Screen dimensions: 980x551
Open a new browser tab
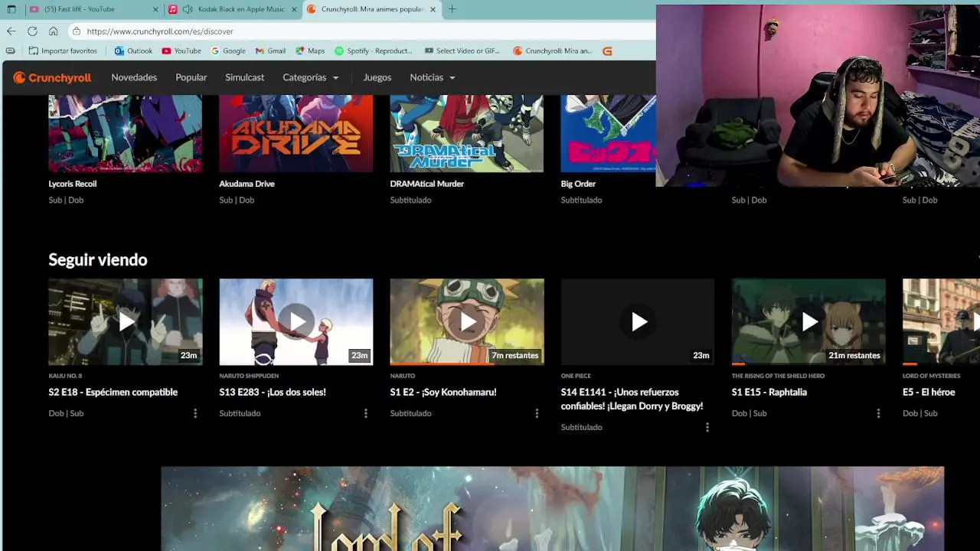pyautogui.click(x=452, y=9)
